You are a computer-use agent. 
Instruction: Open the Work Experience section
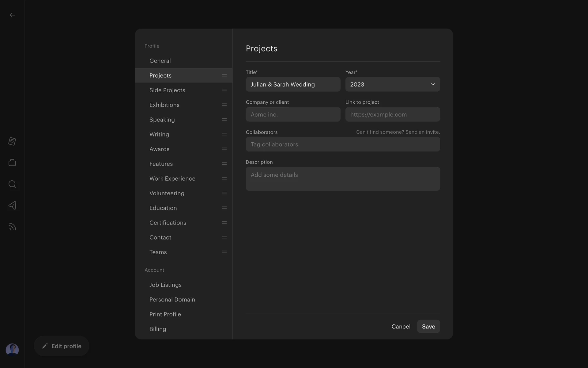(172, 178)
